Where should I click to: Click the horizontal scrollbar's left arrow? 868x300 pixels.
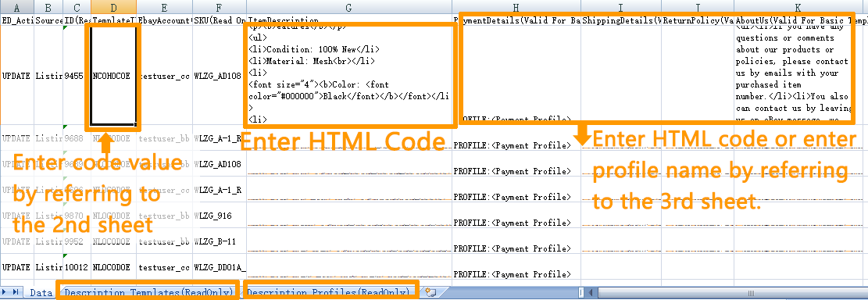[x=591, y=292]
